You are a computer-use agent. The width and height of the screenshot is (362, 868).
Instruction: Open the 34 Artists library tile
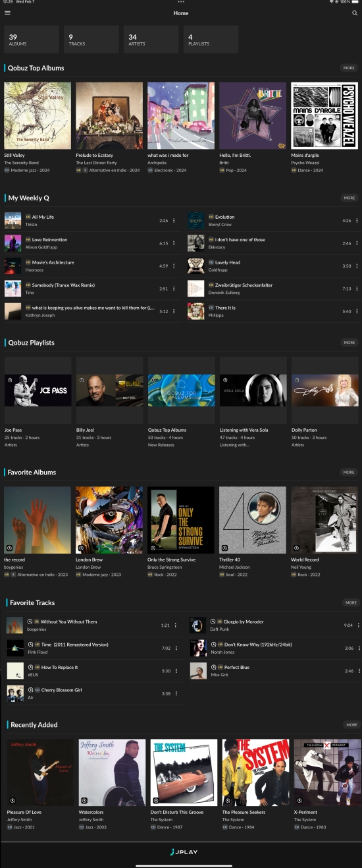click(x=151, y=40)
